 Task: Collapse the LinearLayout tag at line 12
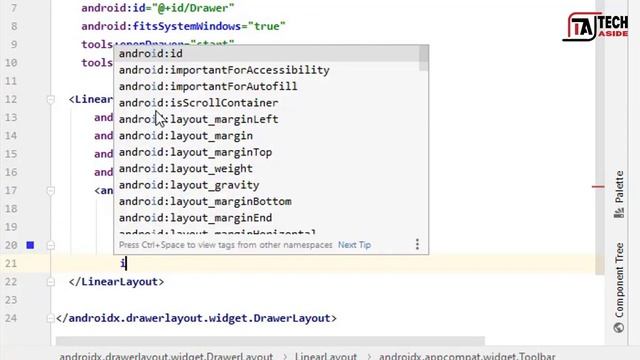(51, 99)
